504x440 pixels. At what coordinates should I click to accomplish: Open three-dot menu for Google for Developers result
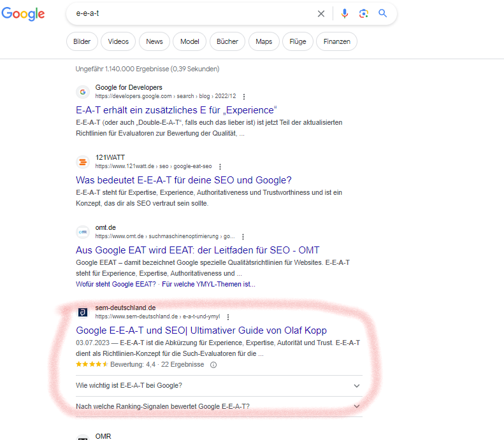point(244,96)
